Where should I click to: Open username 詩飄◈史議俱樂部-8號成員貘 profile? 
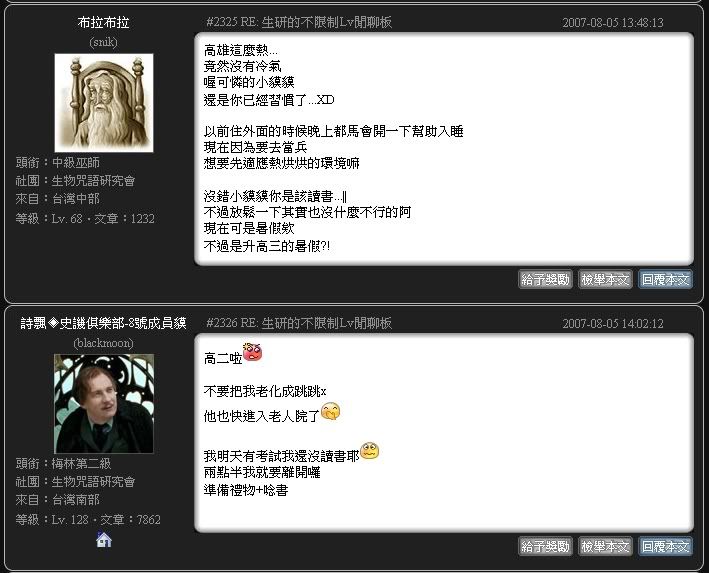coord(104,323)
